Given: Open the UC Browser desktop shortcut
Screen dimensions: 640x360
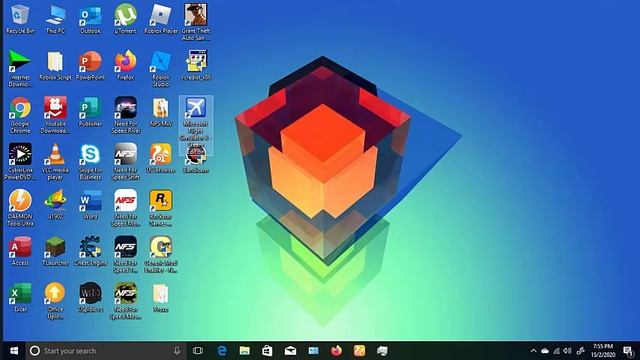Looking at the screenshot, I should [160, 158].
